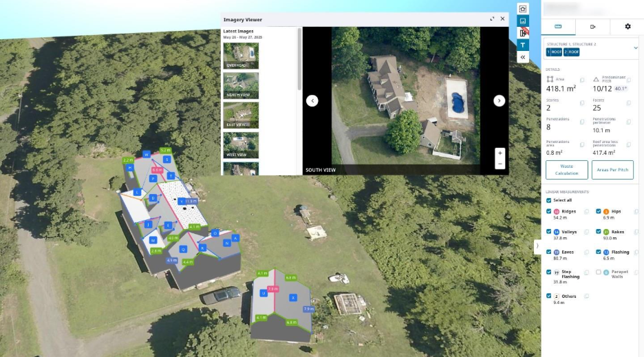Image resolution: width=644 pixels, height=357 pixels.
Task: Select roof facet label U on the garage
Action: pos(264,293)
